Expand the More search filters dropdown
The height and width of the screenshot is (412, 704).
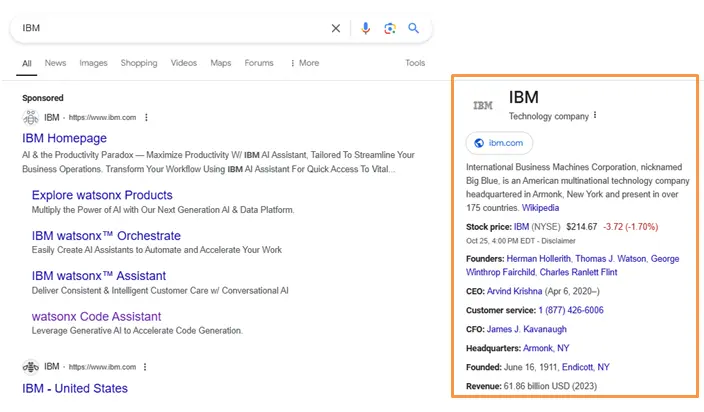point(304,63)
